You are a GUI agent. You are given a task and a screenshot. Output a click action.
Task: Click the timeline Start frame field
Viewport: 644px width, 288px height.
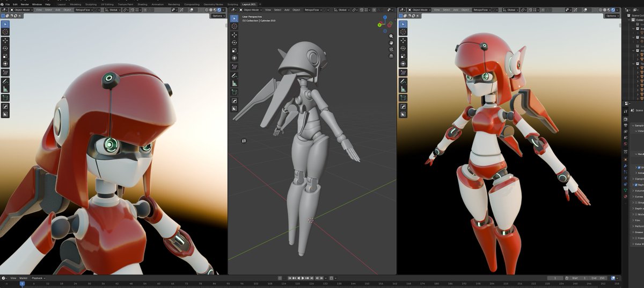point(579,278)
